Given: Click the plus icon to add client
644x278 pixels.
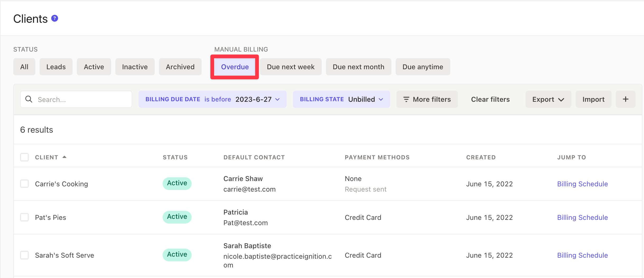Looking at the screenshot, I should point(625,99).
